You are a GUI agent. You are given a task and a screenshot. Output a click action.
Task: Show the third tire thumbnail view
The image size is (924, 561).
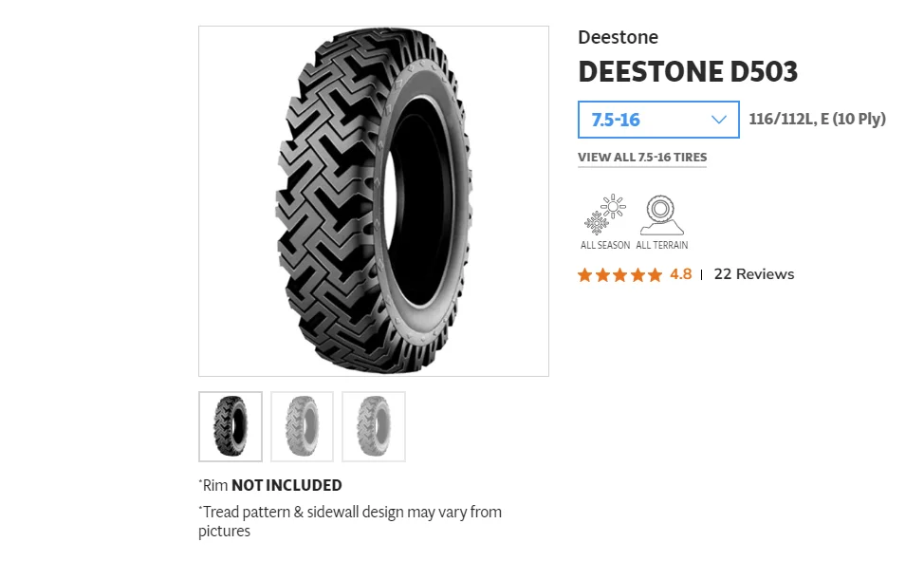coord(374,426)
